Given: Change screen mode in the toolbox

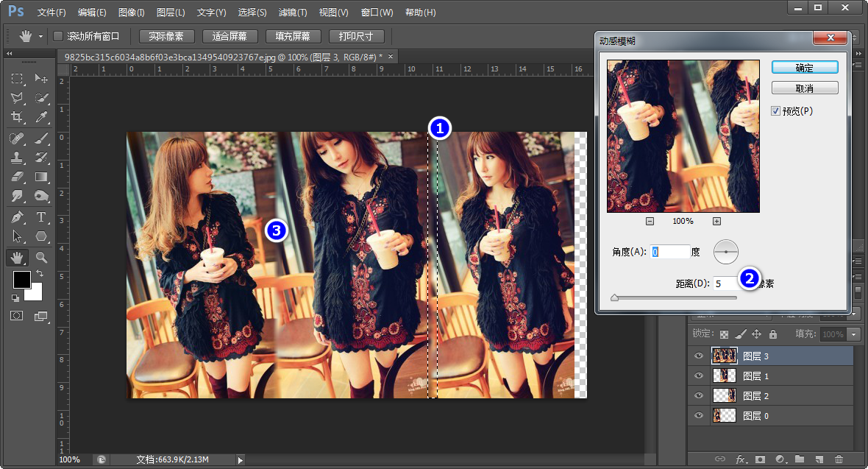Looking at the screenshot, I should pos(41,316).
